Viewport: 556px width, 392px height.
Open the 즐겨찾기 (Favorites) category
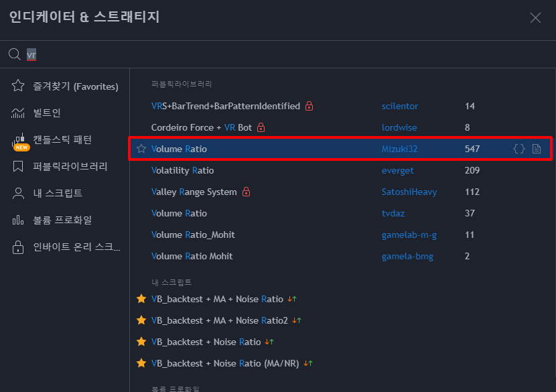[66, 86]
